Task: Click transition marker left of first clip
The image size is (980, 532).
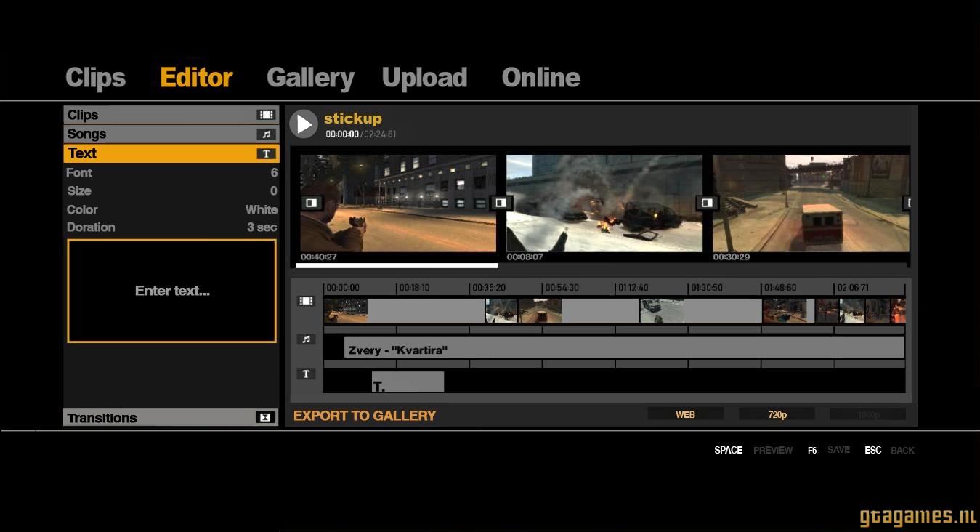Action: (311, 203)
